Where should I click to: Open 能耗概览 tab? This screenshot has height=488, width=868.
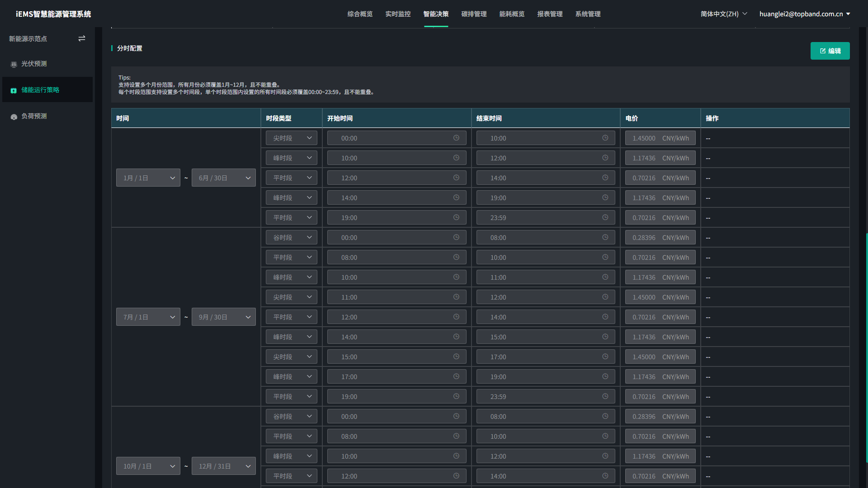512,14
